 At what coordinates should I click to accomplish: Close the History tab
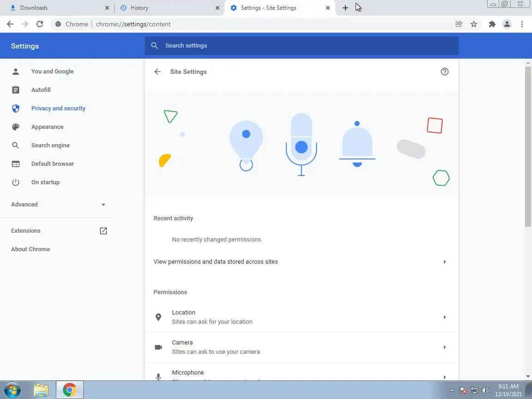[x=218, y=8]
